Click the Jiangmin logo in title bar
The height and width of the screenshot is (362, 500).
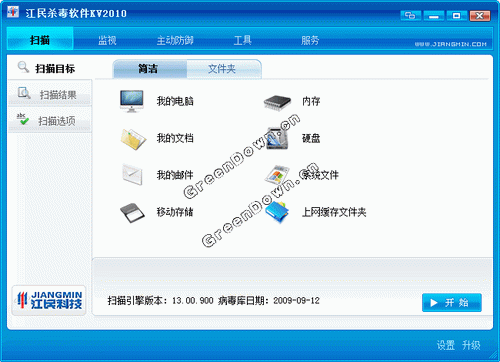pyautogui.click(x=13, y=12)
